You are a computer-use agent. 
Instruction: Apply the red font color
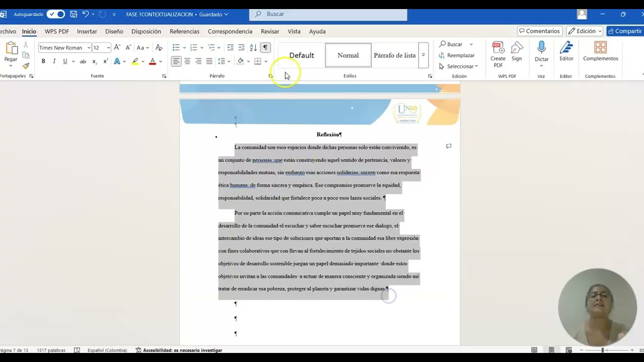(152, 61)
